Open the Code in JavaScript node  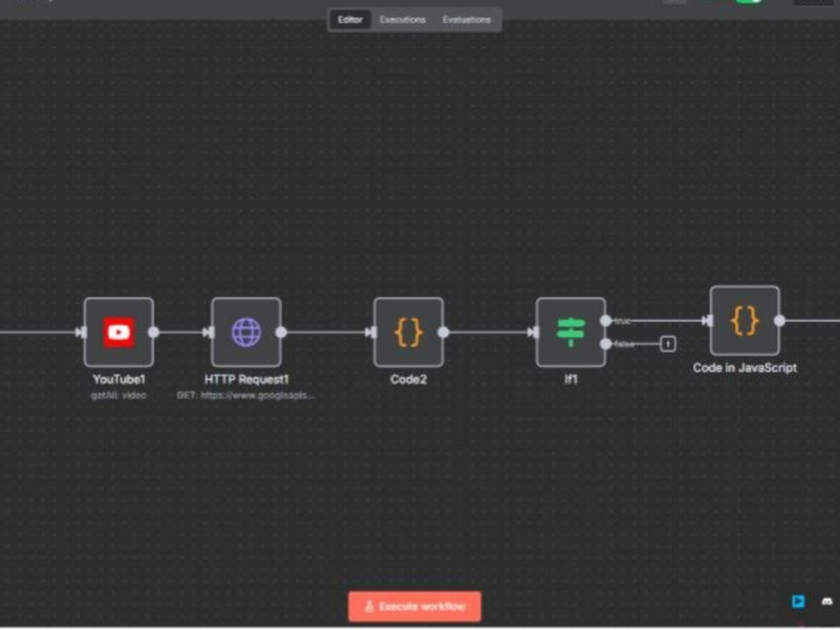pos(744,320)
